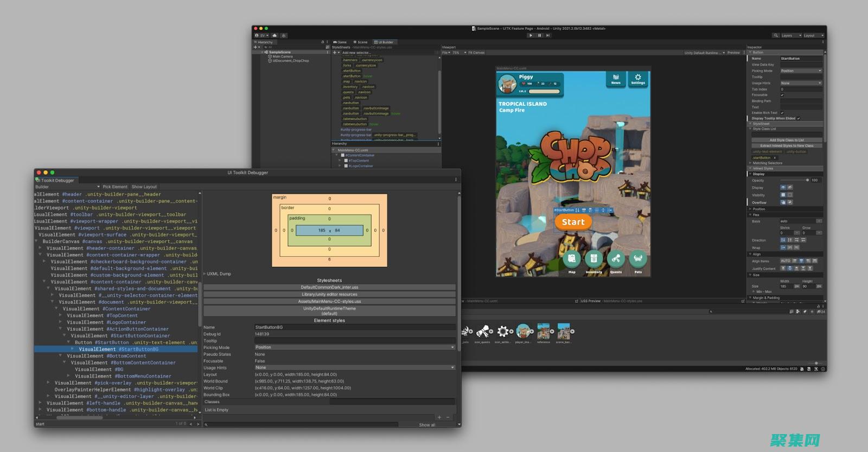Uncheck Display Tooltip When Elided
This screenshot has height=452, width=868.
pos(799,118)
